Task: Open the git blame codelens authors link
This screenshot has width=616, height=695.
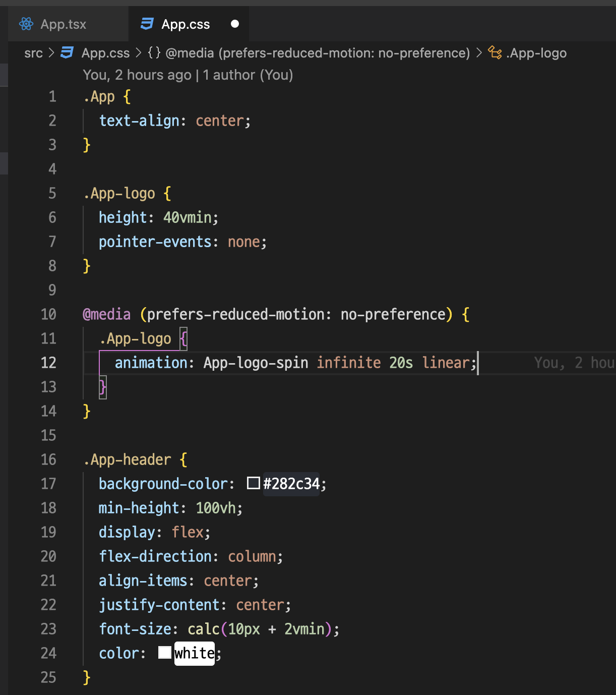Action: pyautogui.click(x=188, y=75)
